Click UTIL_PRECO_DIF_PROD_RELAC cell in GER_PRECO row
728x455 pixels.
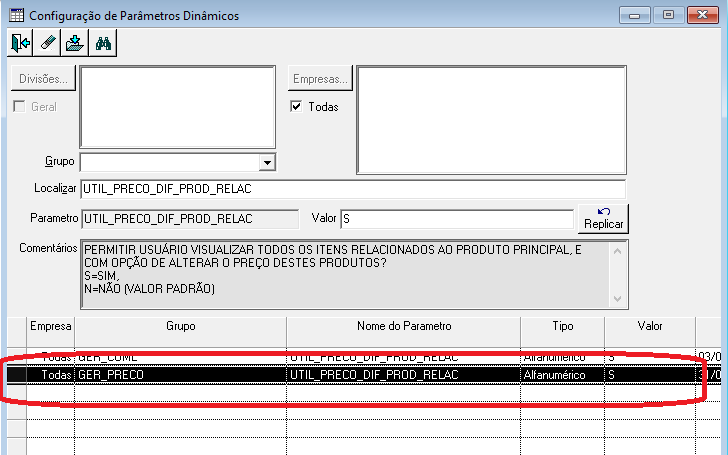[404, 375]
